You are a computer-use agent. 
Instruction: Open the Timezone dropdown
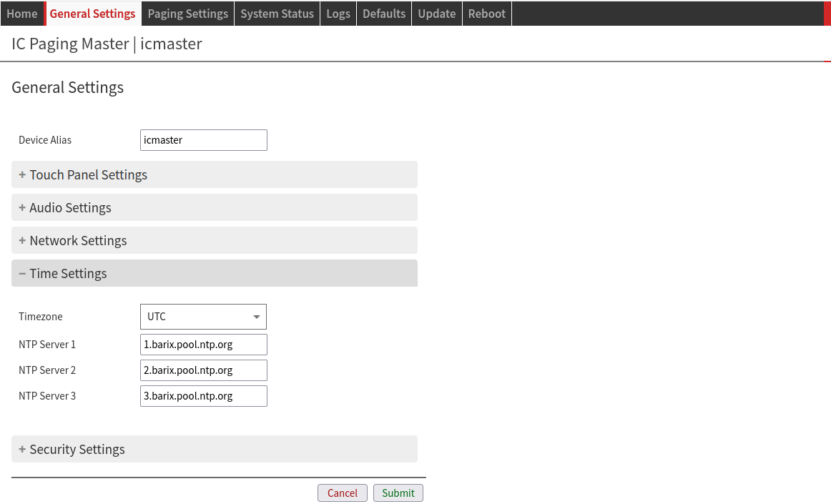(x=203, y=317)
